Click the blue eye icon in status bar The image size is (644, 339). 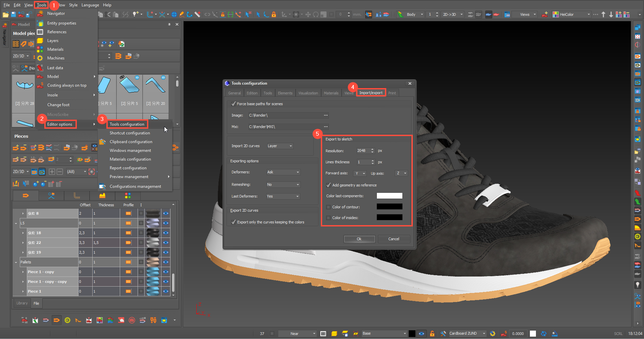(422, 334)
